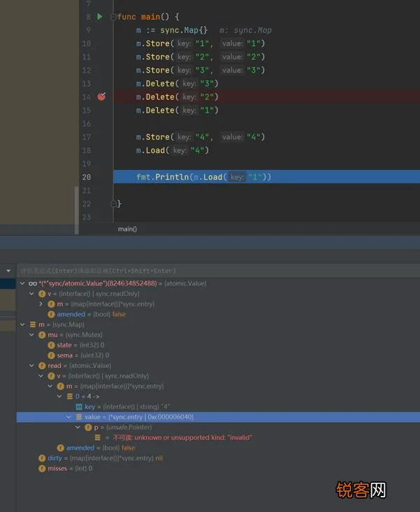
Task: Select the unsupported kind "invalid" error row
Action: tap(173, 438)
